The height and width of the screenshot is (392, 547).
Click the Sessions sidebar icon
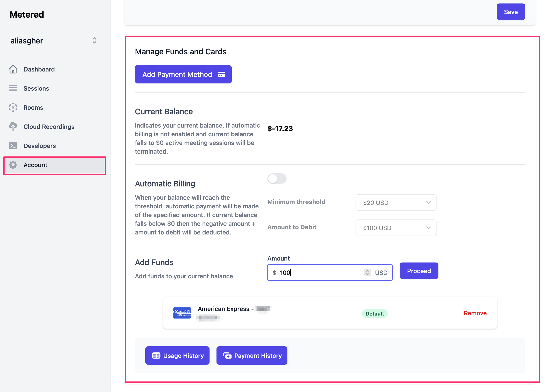pyautogui.click(x=13, y=88)
